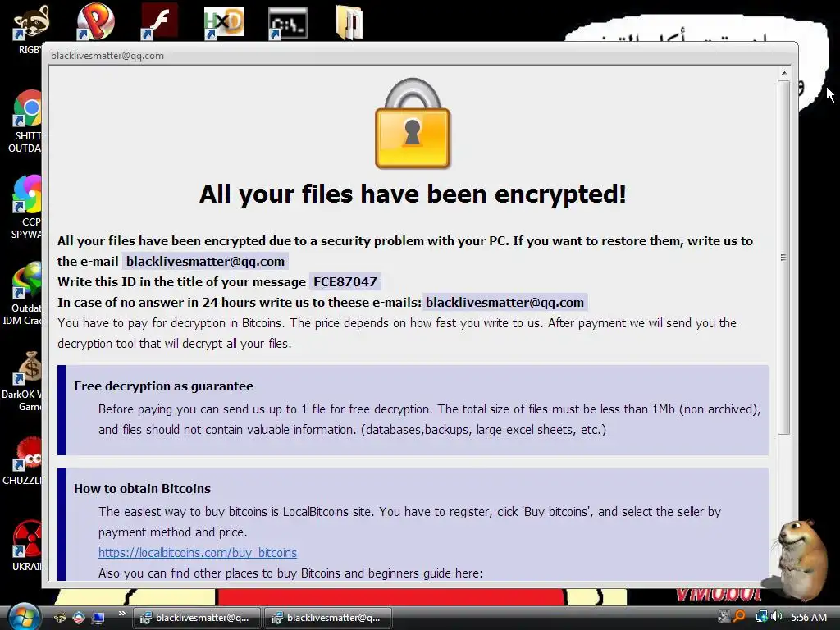Expand the Quick Launch overflow chevron

121,614
